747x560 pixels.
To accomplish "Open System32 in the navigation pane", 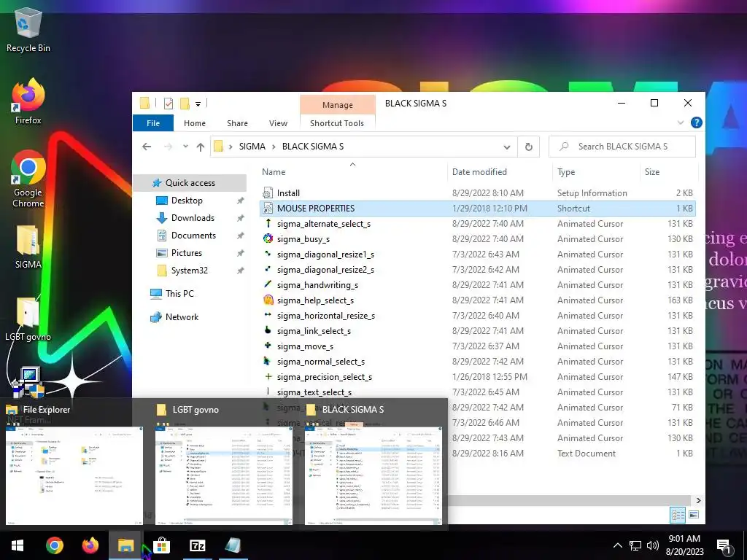I will pos(189,271).
